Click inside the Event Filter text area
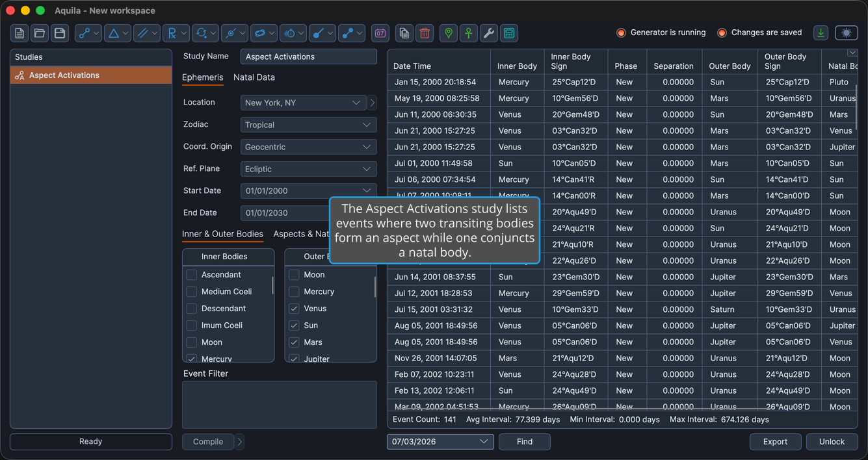 click(x=280, y=404)
